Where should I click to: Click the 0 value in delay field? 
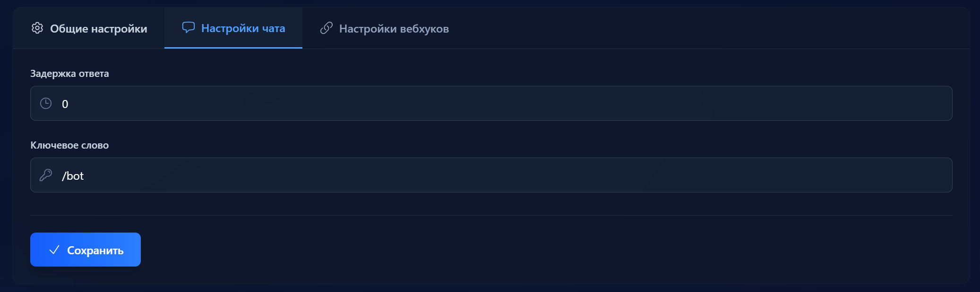click(65, 104)
